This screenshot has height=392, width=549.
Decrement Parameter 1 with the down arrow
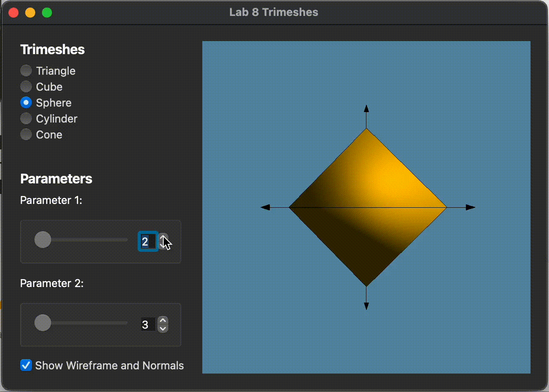(x=163, y=246)
